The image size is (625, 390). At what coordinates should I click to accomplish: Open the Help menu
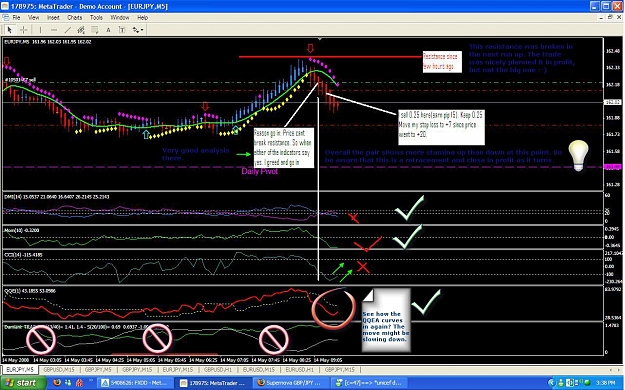(x=142, y=18)
